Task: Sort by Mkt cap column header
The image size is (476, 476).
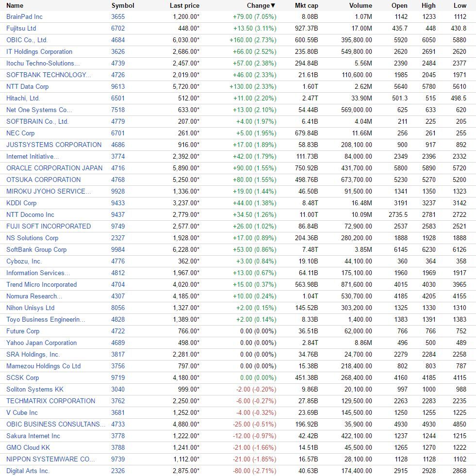Action: pyautogui.click(x=306, y=5)
